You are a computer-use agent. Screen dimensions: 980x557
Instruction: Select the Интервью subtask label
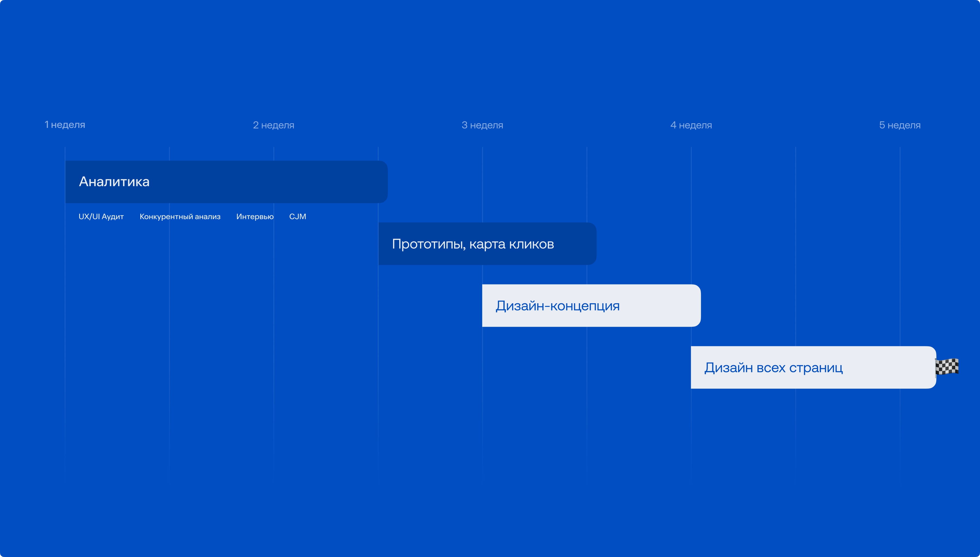pyautogui.click(x=255, y=217)
